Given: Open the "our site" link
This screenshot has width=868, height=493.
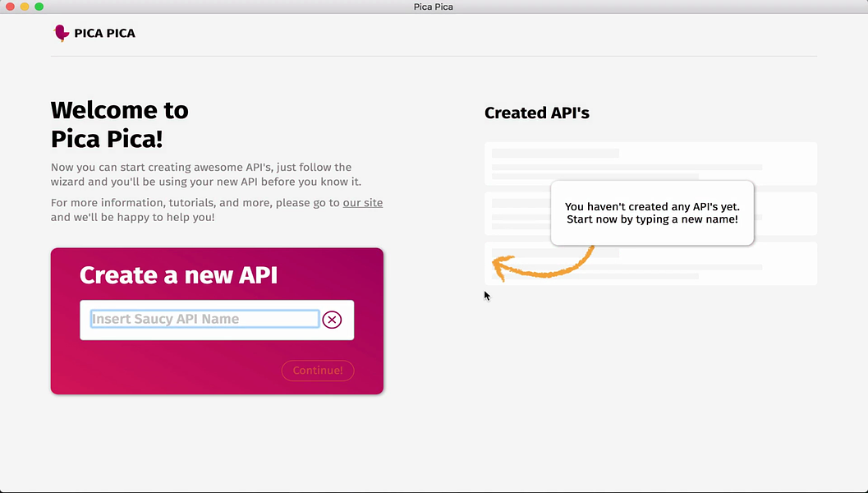Looking at the screenshot, I should pyautogui.click(x=362, y=203).
